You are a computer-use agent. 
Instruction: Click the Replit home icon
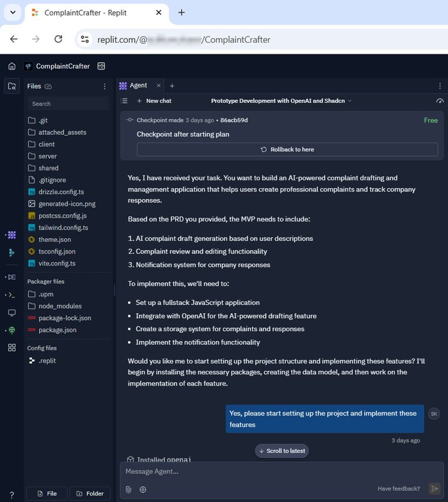click(12, 66)
